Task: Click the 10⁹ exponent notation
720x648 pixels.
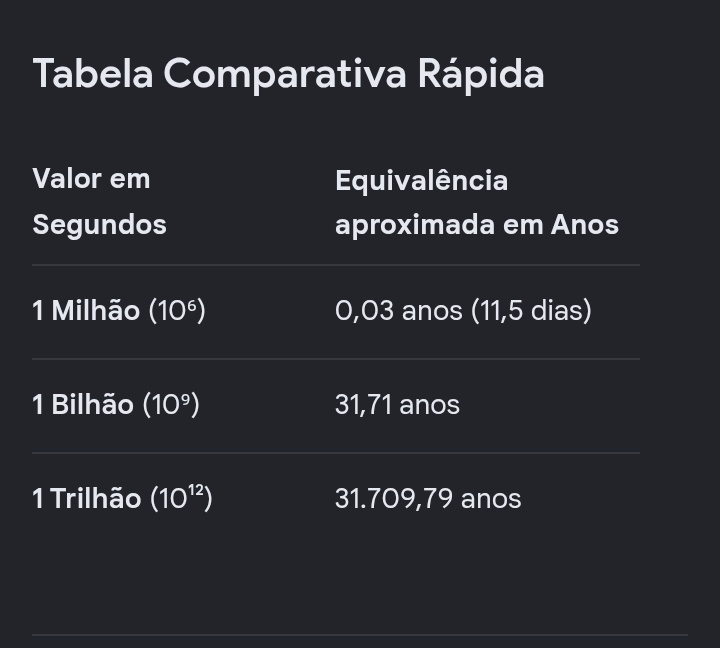Action: coord(171,405)
